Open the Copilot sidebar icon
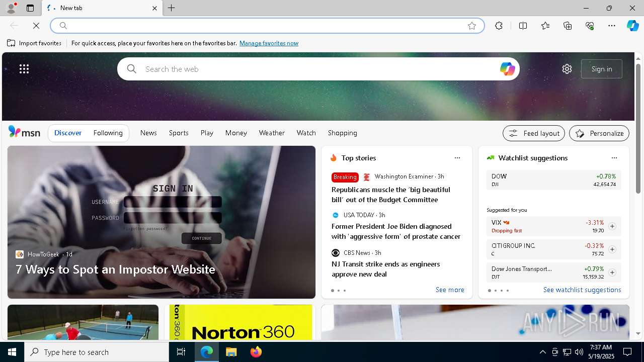This screenshot has height=362, width=644. click(x=633, y=26)
